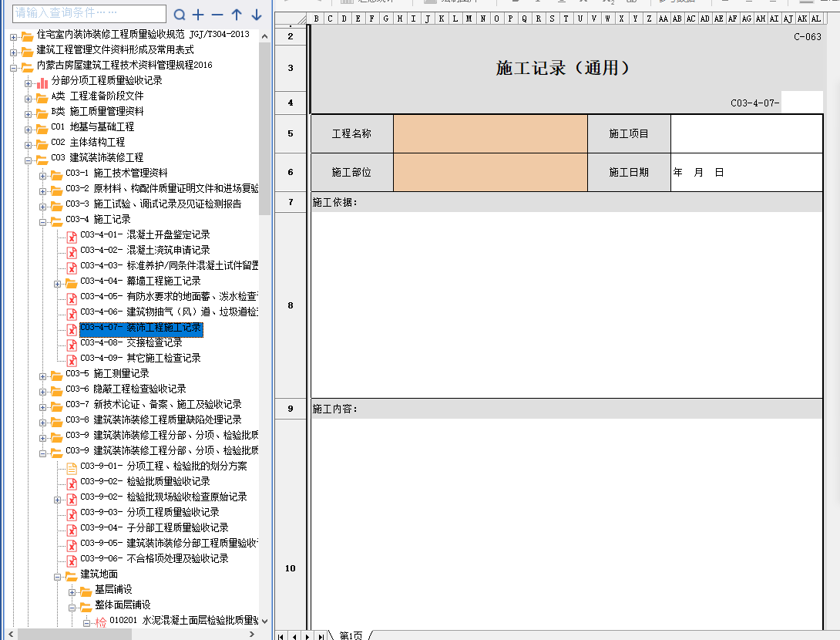Viewport: 840px width, 640px height.
Task: Click the up arrow search icon
Action: point(237,15)
